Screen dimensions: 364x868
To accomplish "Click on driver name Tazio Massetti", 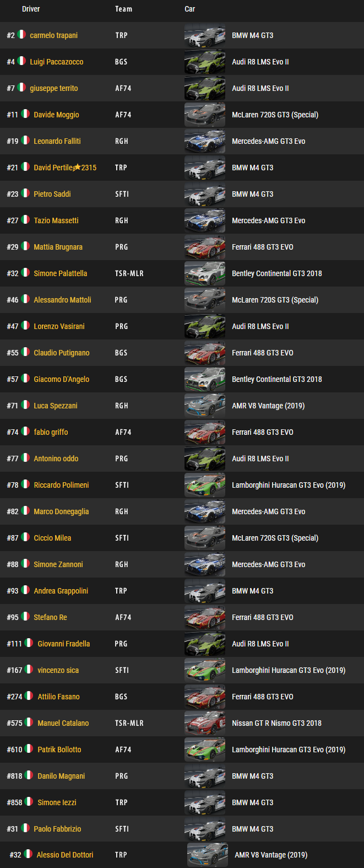I will coord(56,220).
